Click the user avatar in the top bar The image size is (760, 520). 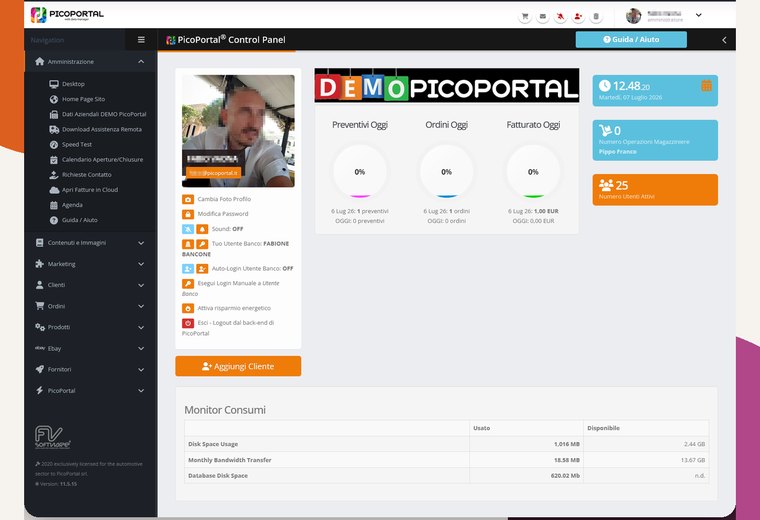[633, 16]
